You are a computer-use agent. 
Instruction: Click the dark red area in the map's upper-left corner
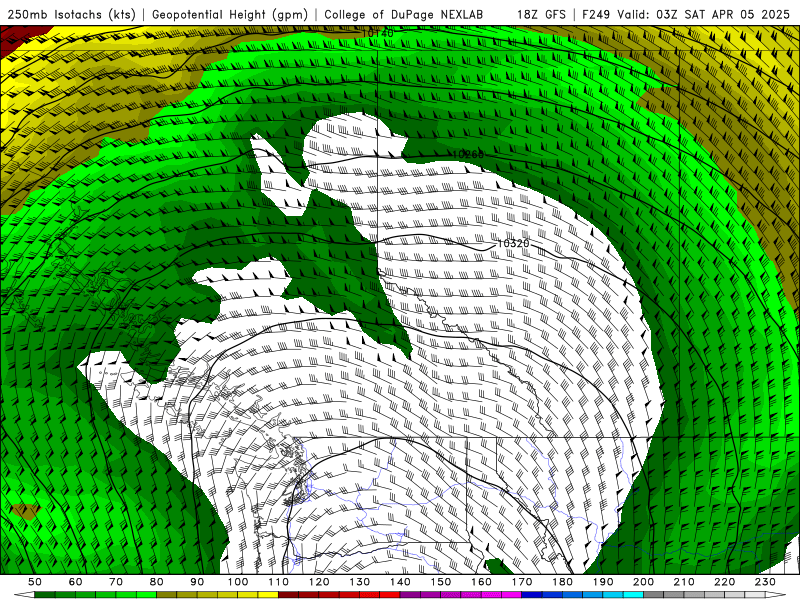click(18, 37)
